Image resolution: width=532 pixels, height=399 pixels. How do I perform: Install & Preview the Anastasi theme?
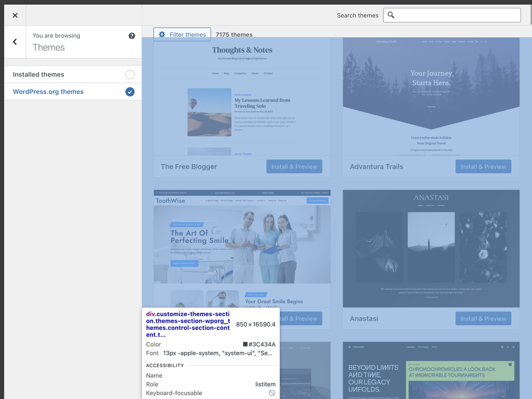tap(483, 318)
